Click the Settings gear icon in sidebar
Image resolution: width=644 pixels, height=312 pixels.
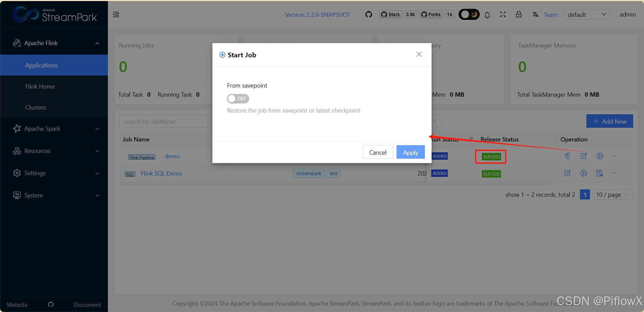(x=17, y=173)
